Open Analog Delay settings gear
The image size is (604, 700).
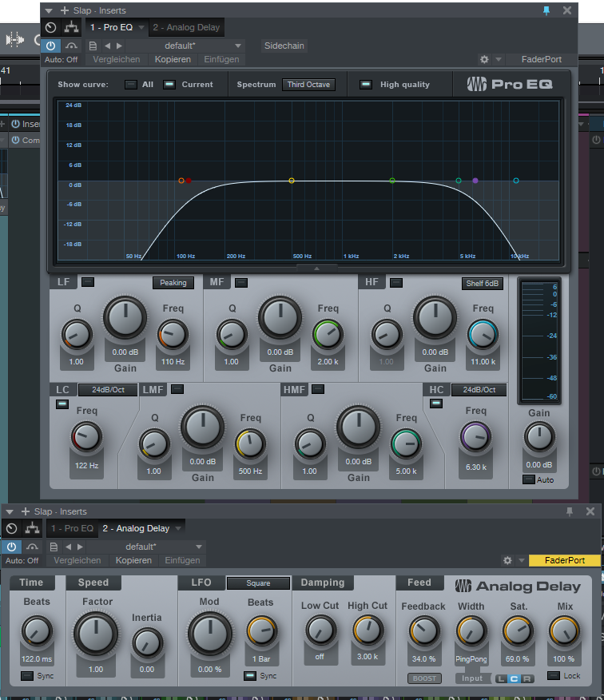coord(507,560)
